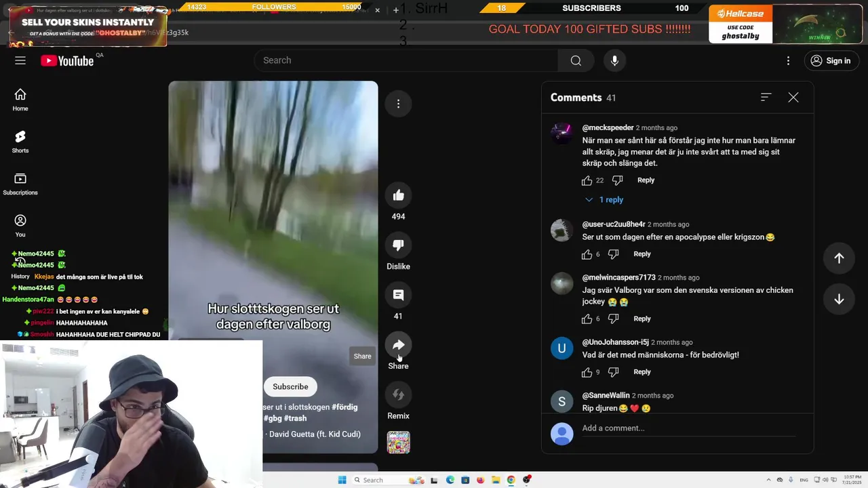
Task: Click the YouTube search field
Action: click(406, 60)
